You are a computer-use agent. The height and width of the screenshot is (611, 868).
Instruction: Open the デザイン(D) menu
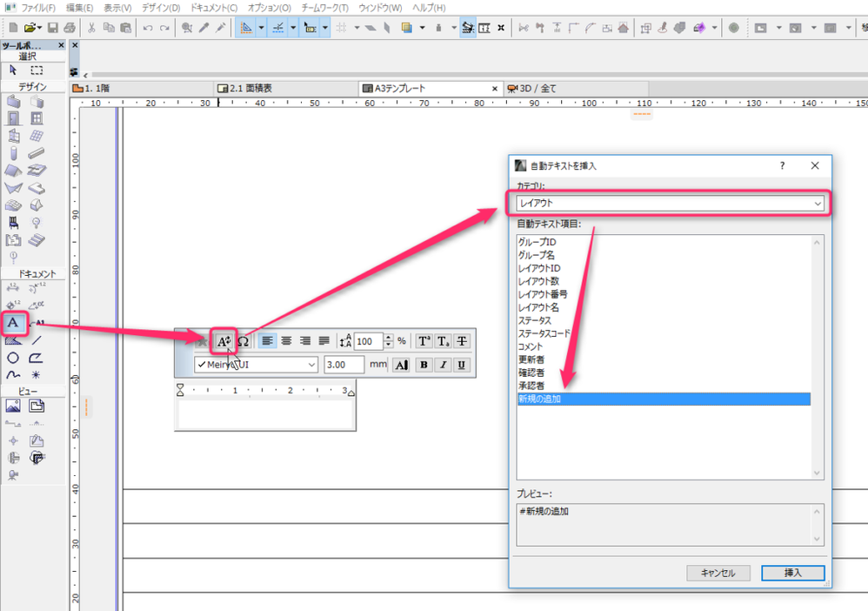(x=161, y=8)
